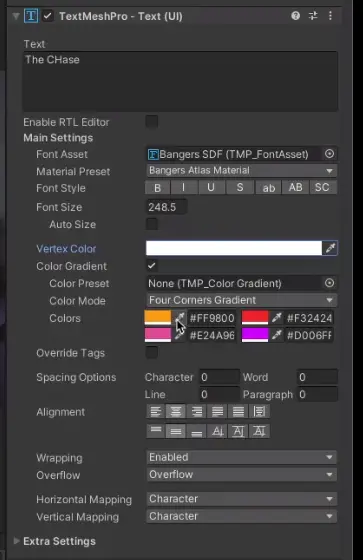Image resolution: width=363 pixels, height=560 pixels.
Task: Open the component three-dot context menu
Action: (x=330, y=16)
